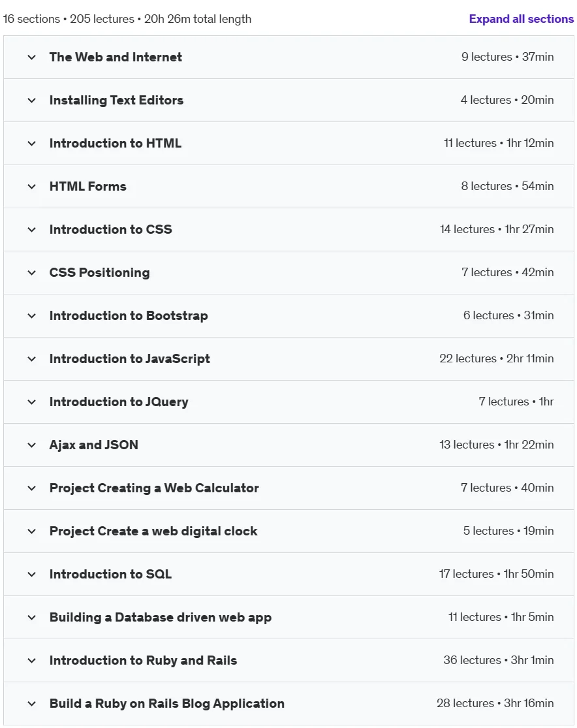Click the CSS Positioning chevron icon
Viewport: 577px width, 728px height.
(31, 273)
